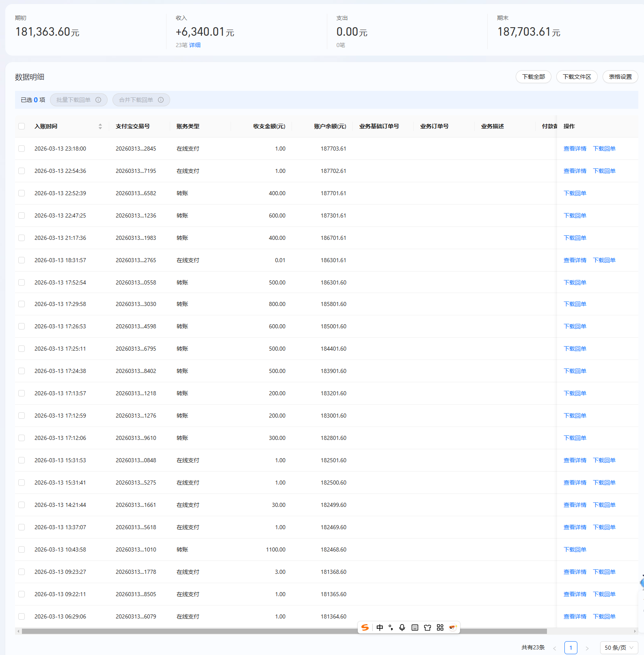Open the skin shirt icon in IME bar

click(427, 627)
